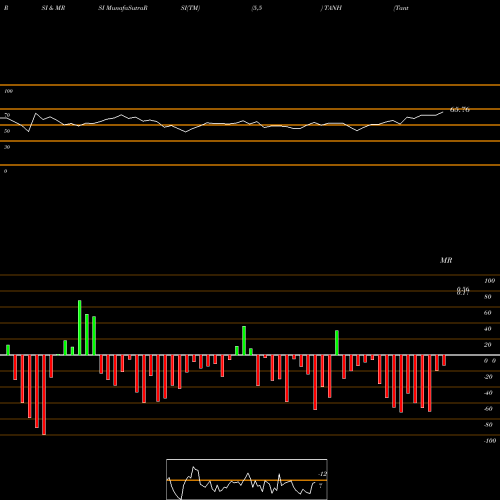Click the 'SI MunafaSutraR' header text
Screen dimensions: 500x500
click(x=123, y=8)
